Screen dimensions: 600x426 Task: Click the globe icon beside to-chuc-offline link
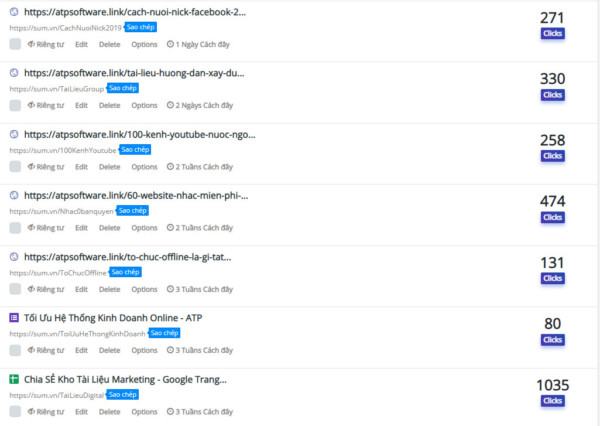point(14,257)
